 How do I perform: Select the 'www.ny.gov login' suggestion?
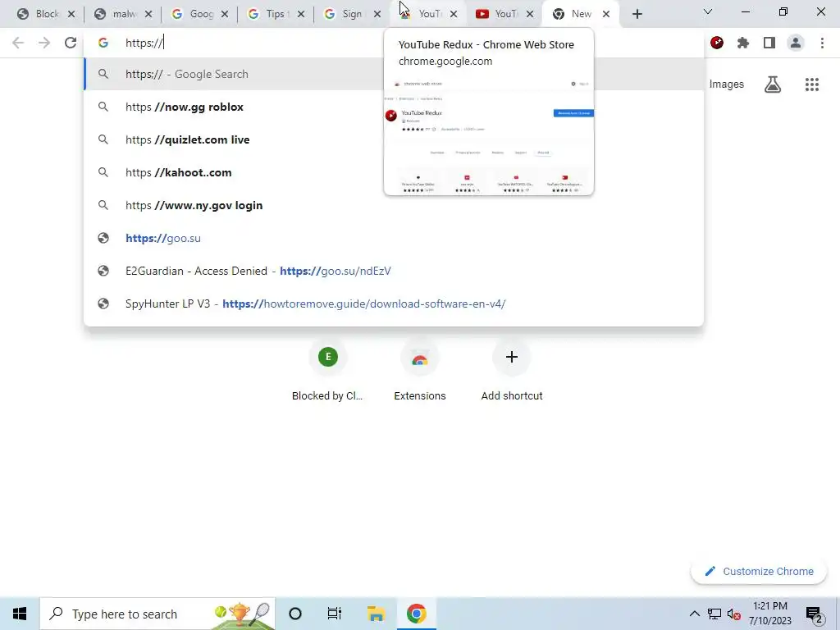[394, 205]
